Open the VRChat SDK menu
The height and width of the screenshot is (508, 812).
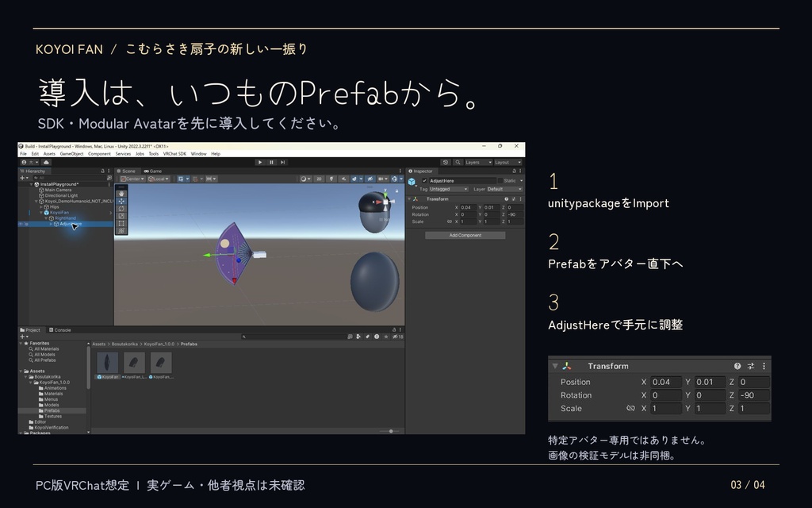[x=174, y=154]
